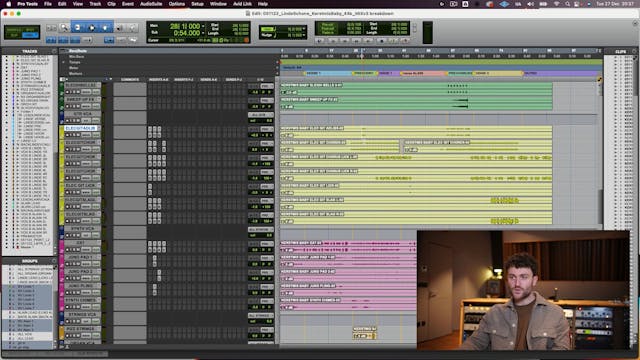Viewport: 640px width, 360px height.
Task: Click the I/O column header
Action: point(260,80)
